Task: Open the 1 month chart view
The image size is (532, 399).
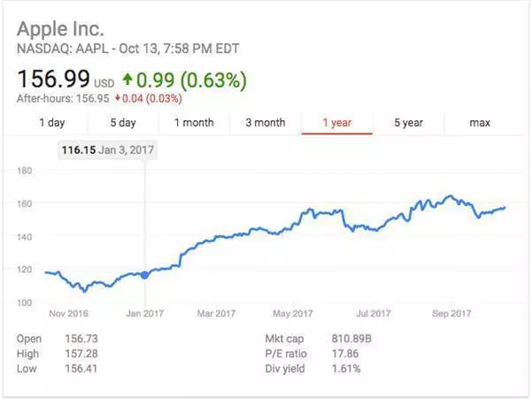Action: 194,123
